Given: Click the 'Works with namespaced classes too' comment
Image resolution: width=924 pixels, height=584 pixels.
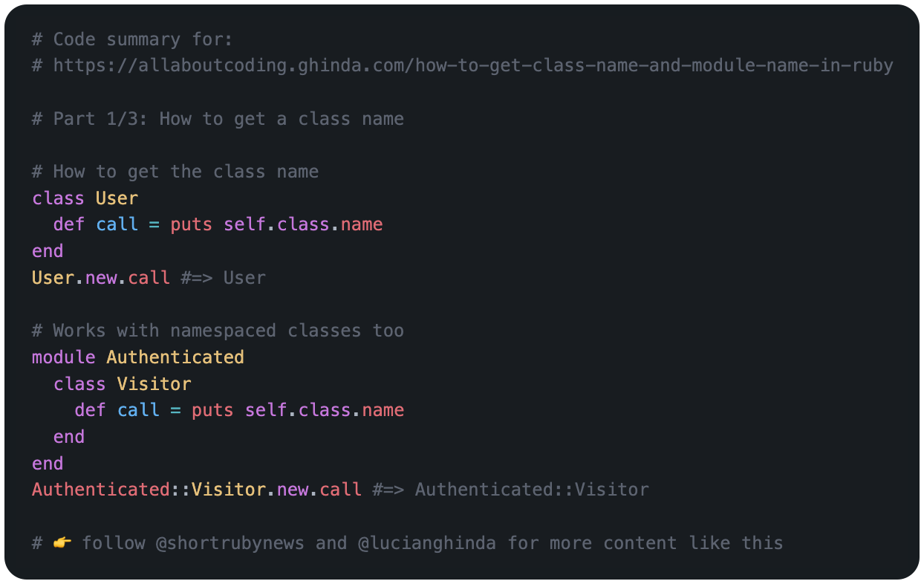Looking at the screenshot, I should click(218, 331).
